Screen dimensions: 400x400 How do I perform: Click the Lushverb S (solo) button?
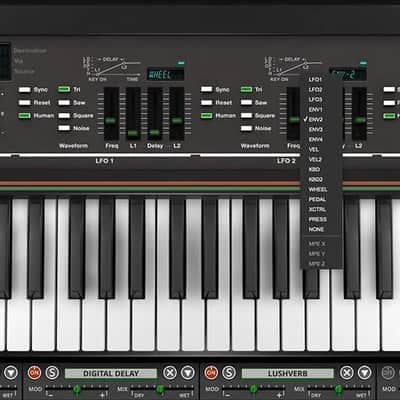[x=229, y=372]
